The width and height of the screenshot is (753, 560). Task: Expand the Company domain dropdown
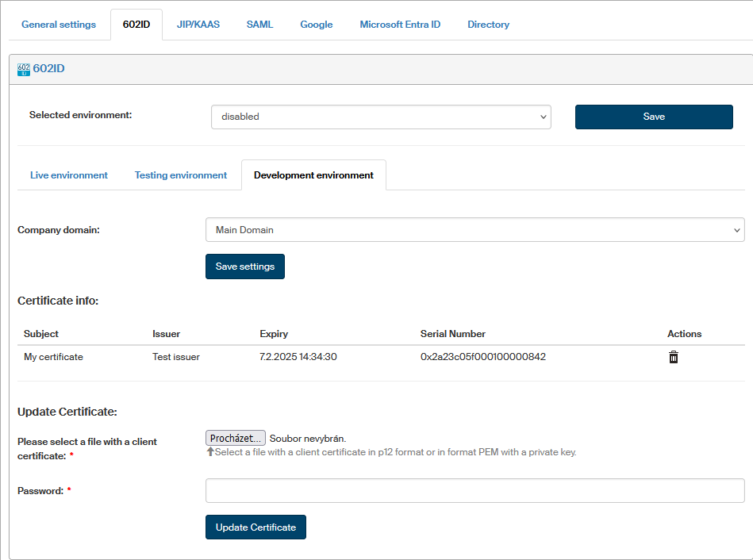[x=474, y=230]
